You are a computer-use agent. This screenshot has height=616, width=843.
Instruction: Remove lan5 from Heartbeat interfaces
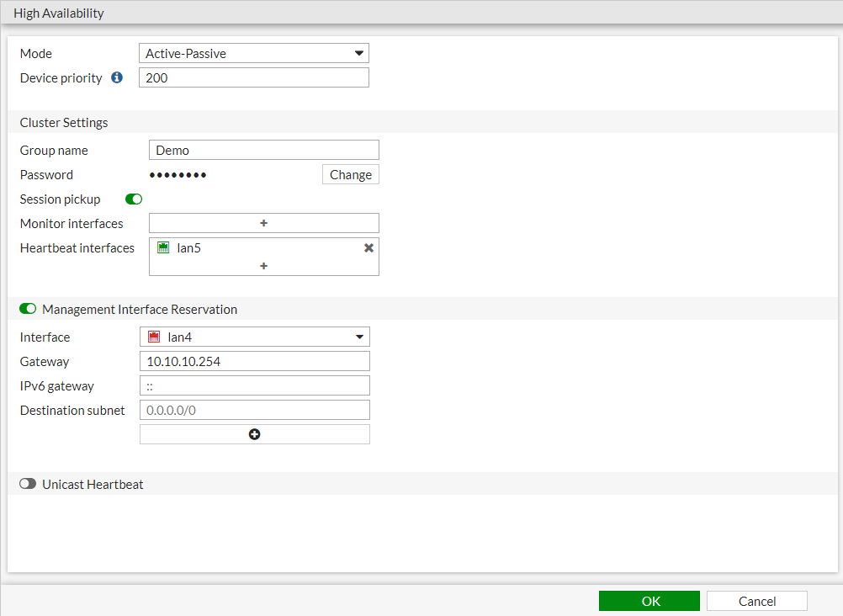click(x=368, y=248)
